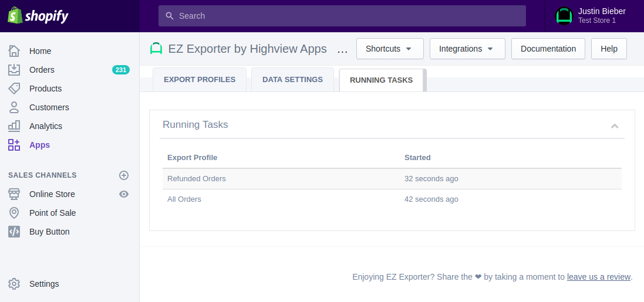This screenshot has height=302, width=644.
Task: Click the Apps grid icon
Action: point(14,145)
